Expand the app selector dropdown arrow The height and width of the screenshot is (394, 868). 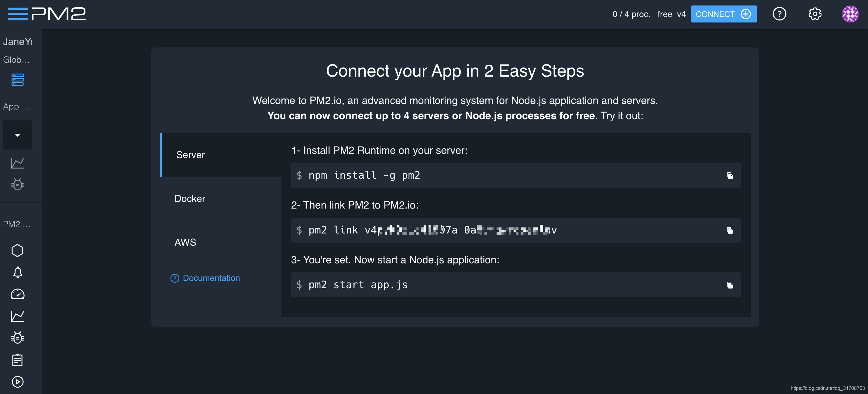(x=18, y=135)
